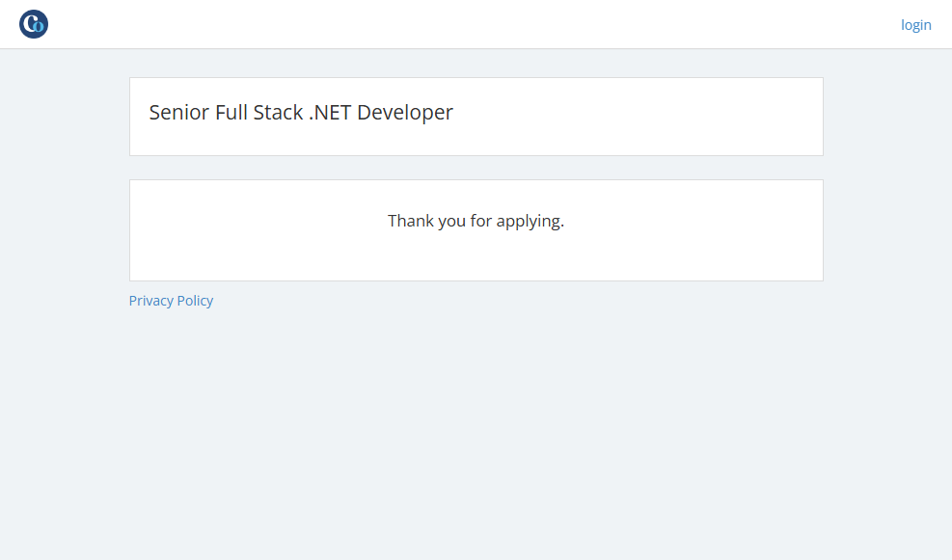Click the Thank you for applying message
Screen dimensions: 952x560
coord(476,221)
